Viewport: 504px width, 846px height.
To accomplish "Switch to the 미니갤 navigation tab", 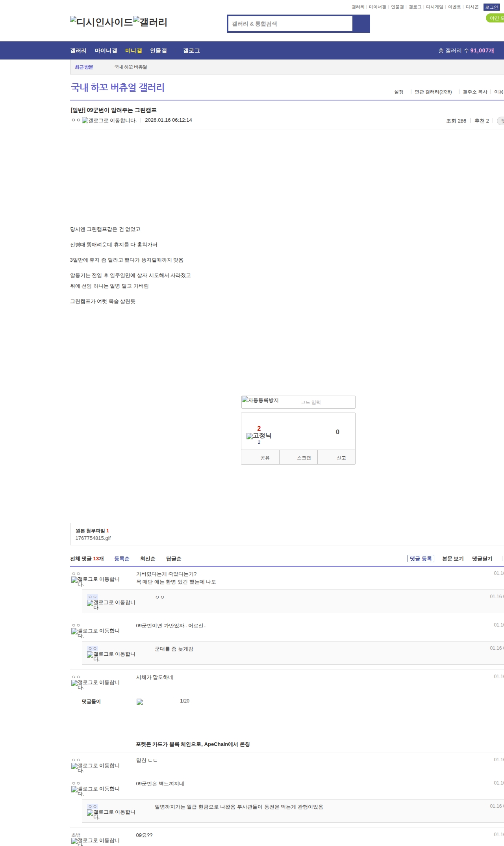I will click(x=133, y=51).
